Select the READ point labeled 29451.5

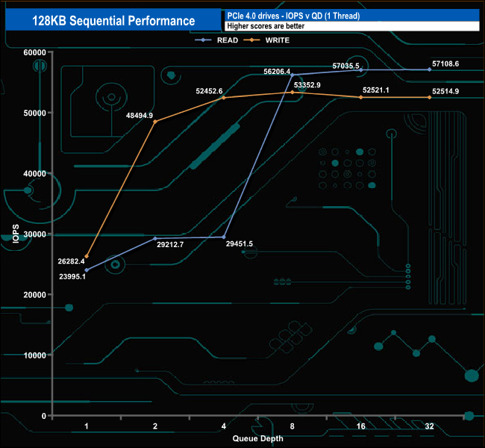coord(224,237)
